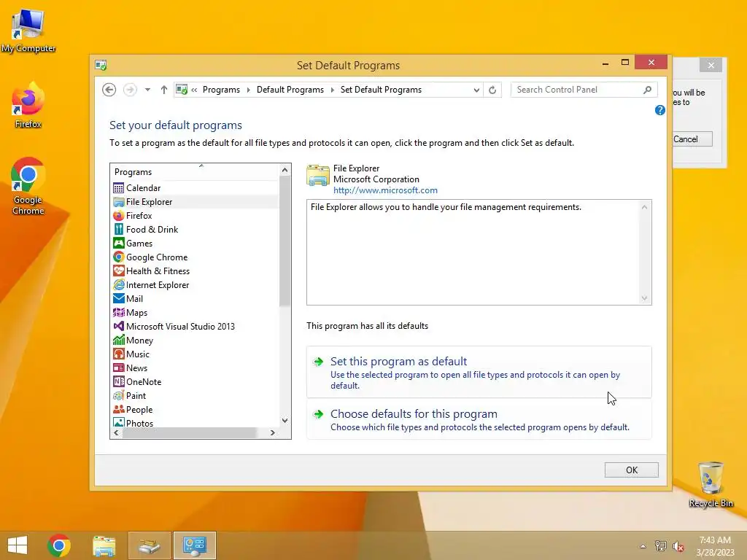747x560 pixels.
Task: Expand the arrow after Programs breadcrumb
Action: pyautogui.click(x=248, y=90)
